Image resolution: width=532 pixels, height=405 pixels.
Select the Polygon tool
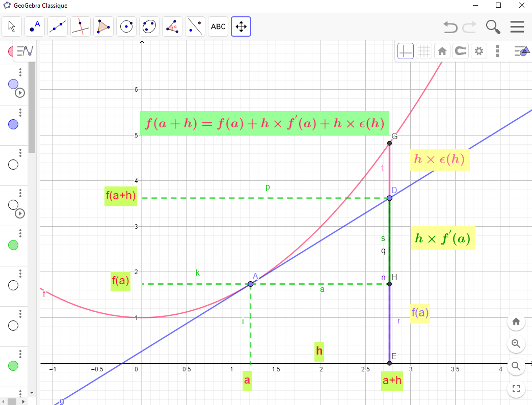[103, 26]
